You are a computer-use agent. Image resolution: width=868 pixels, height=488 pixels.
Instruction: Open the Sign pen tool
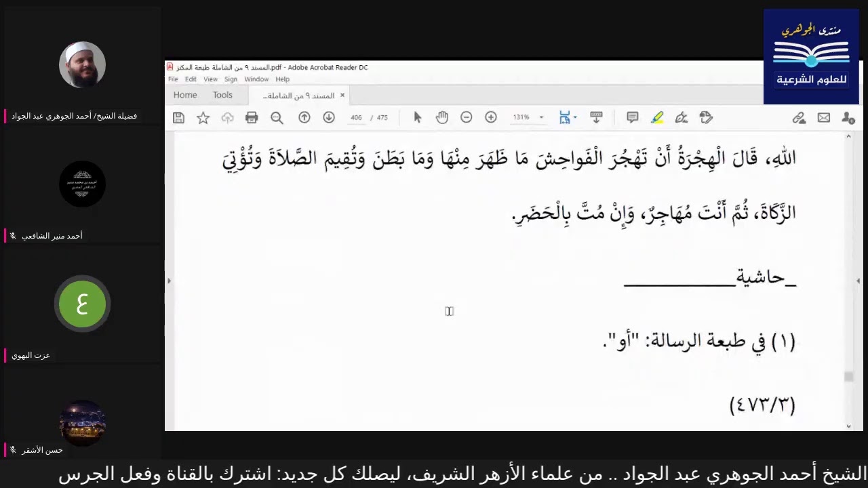(682, 117)
